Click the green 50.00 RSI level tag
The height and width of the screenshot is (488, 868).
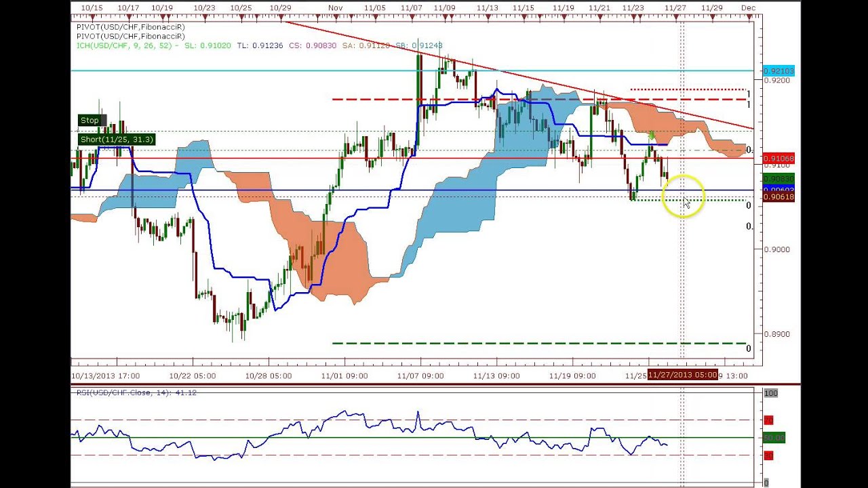pos(774,438)
